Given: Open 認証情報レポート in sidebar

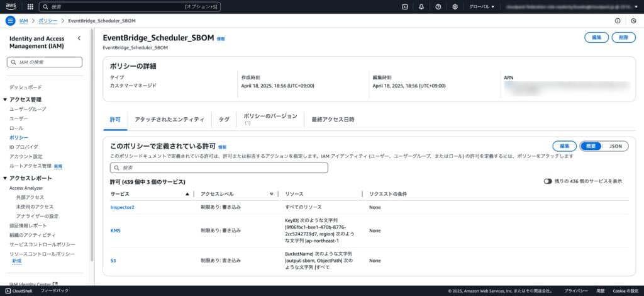Looking at the screenshot, I should coord(28,225).
